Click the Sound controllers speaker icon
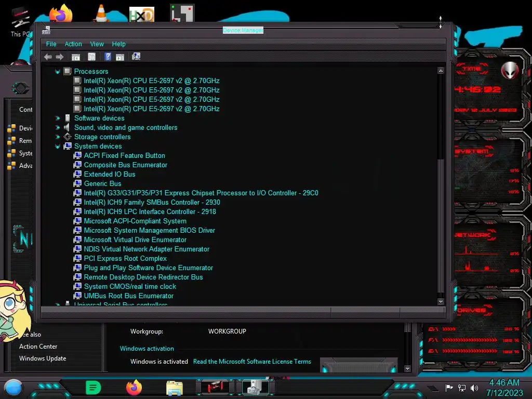532x399 pixels. 67,127
